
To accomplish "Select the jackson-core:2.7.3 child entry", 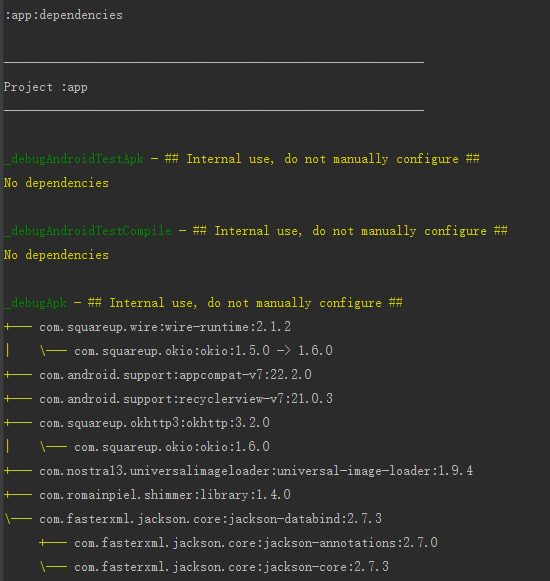I will pos(232,567).
